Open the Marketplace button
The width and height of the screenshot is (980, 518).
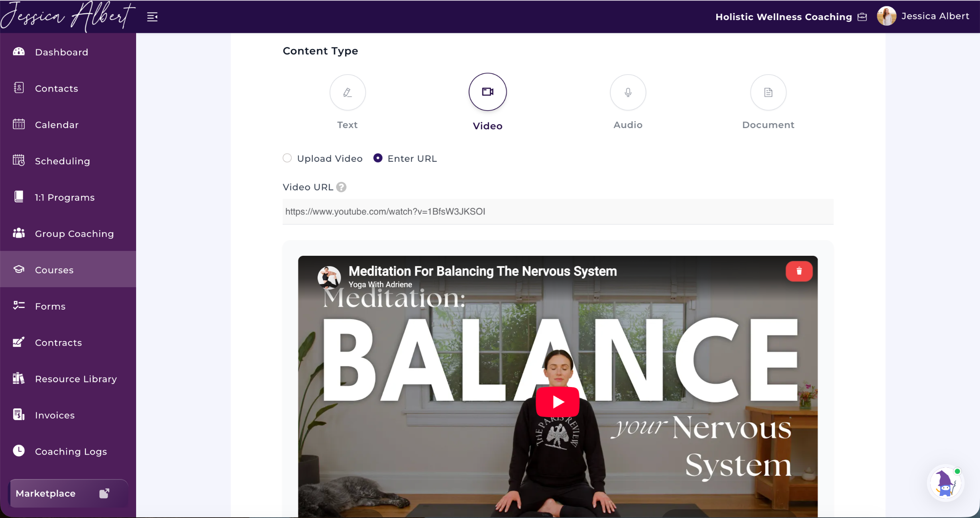click(68, 494)
